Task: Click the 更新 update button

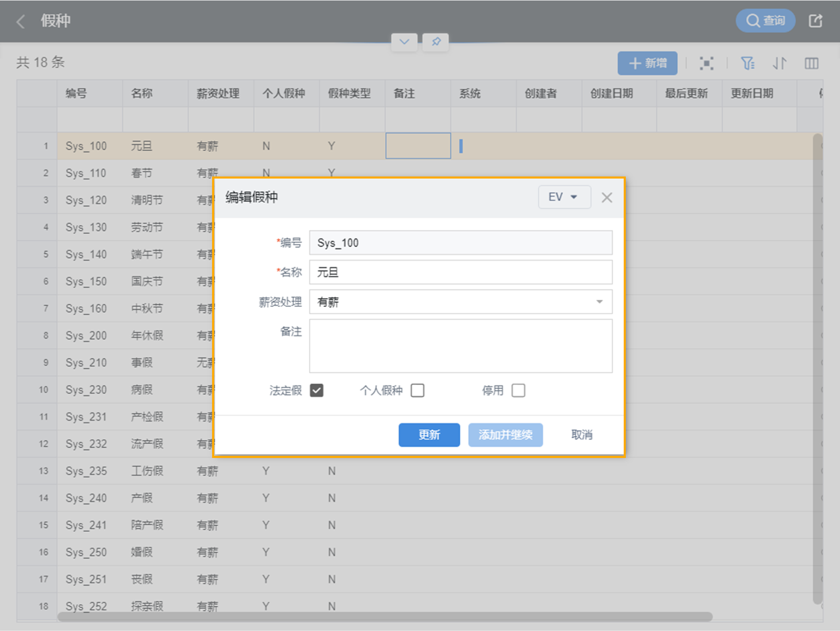Action: click(x=429, y=435)
